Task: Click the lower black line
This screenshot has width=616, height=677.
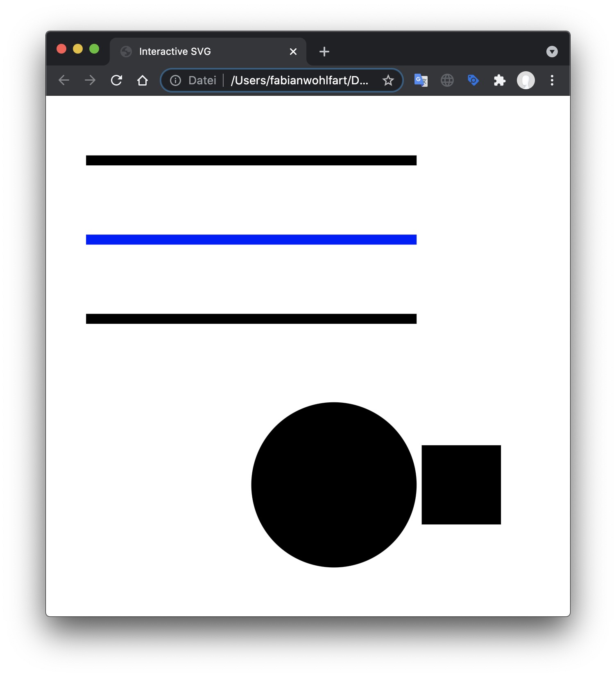Action: click(x=251, y=319)
